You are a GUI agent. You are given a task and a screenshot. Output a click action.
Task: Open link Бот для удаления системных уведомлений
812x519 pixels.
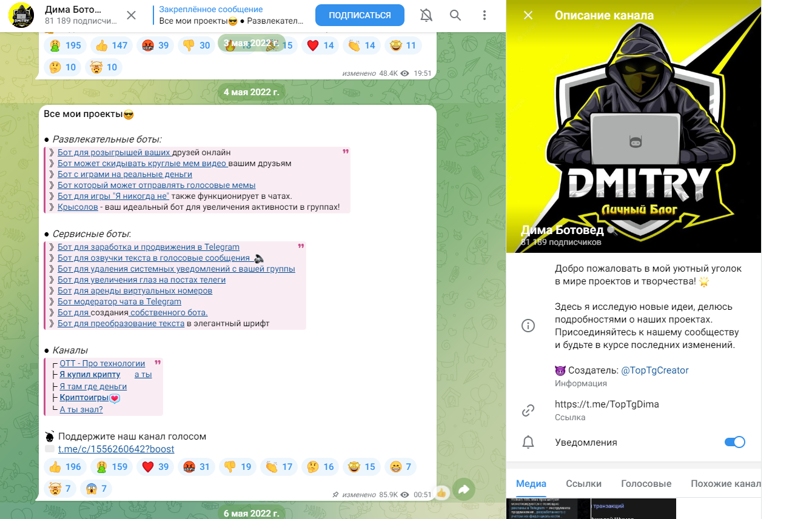click(176, 269)
